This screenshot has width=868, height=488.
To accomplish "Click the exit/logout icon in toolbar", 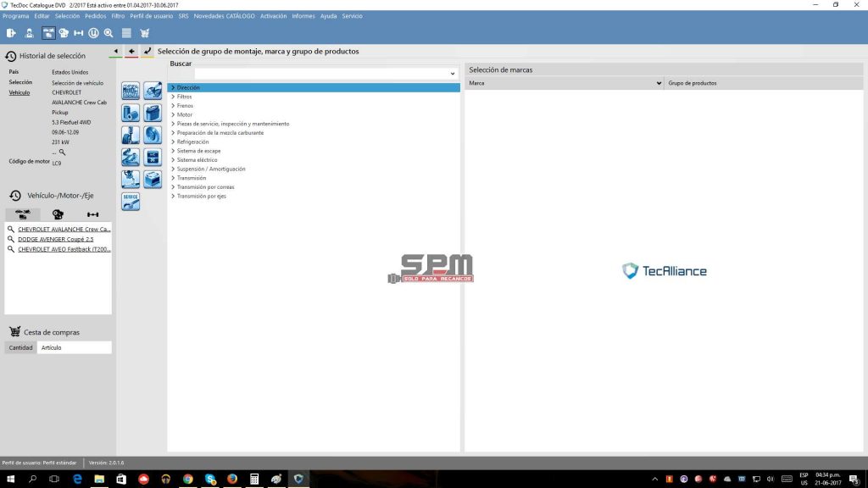I will click(x=11, y=33).
